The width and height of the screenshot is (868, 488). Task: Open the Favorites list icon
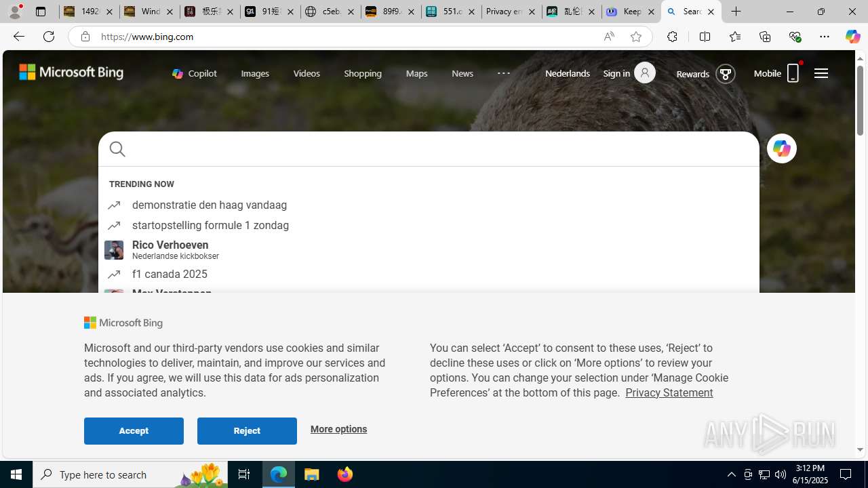click(734, 37)
